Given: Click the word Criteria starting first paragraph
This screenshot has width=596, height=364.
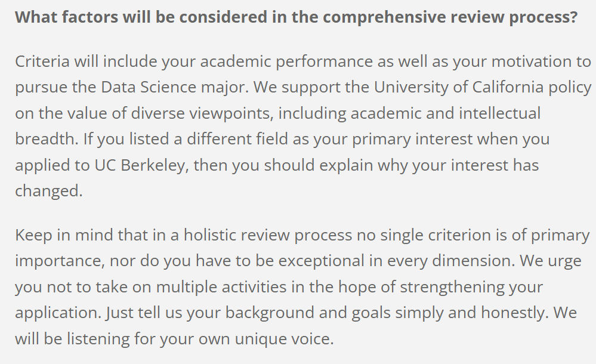Looking at the screenshot, I should tap(42, 61).
